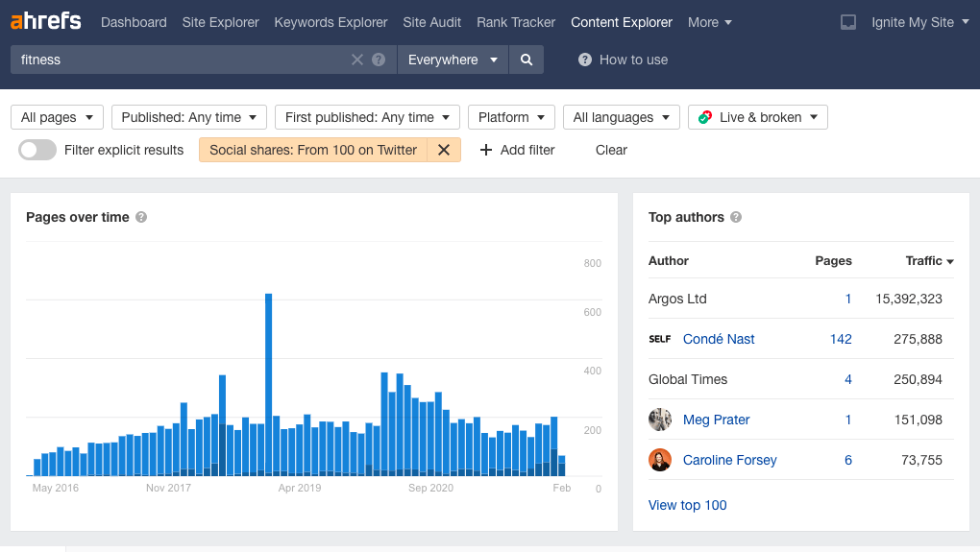Click Add filter button
This screenshot has height=552, width=980.
[x=517, y=150]
